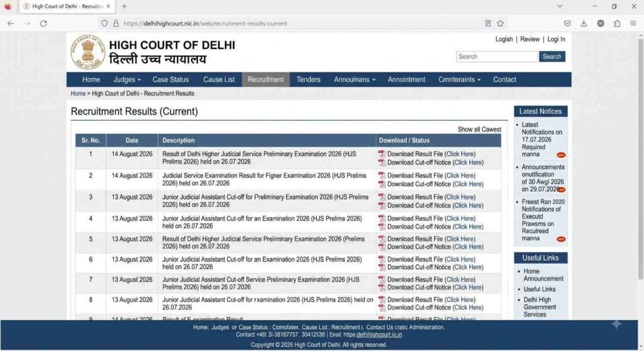Screen dimensions: 644x351
Task: Click the Download / Status column header
Action: (438, 140)
